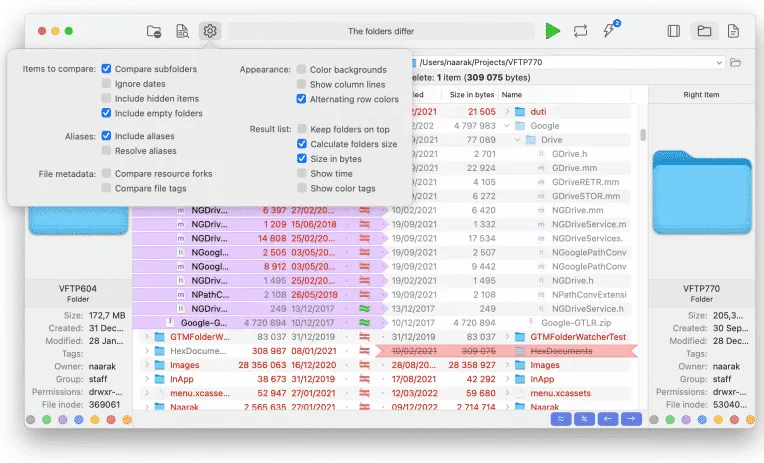Enable Compare file tags

(106, 188)
